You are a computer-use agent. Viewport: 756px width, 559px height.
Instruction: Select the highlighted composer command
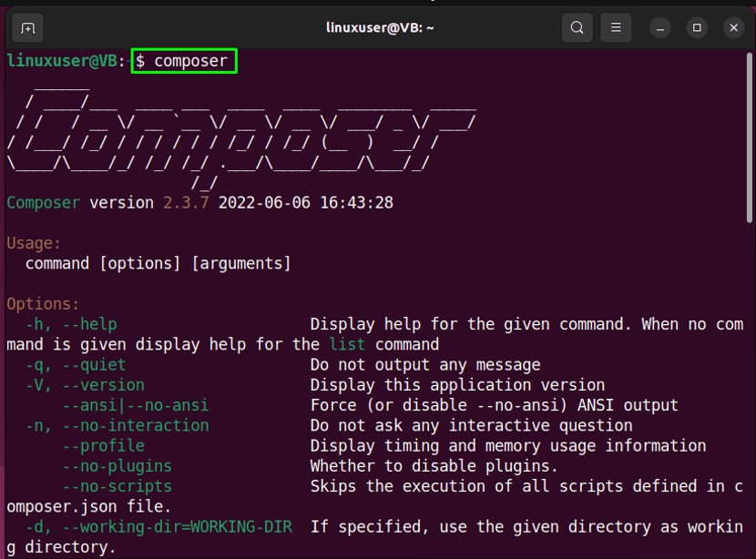point(182,61)
